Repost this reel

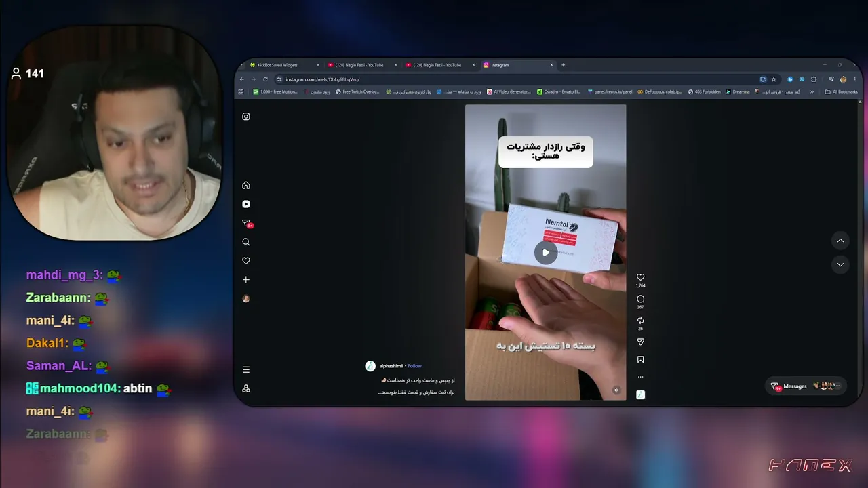coord(641,321)
